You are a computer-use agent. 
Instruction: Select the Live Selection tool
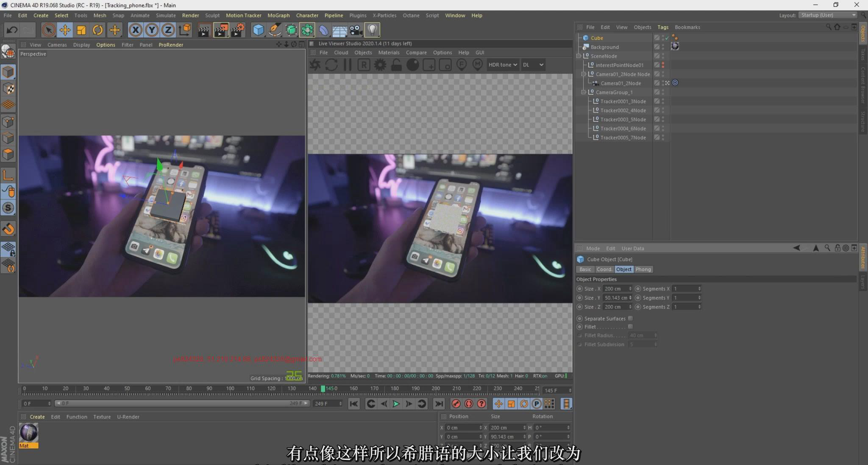click(49, 30)
